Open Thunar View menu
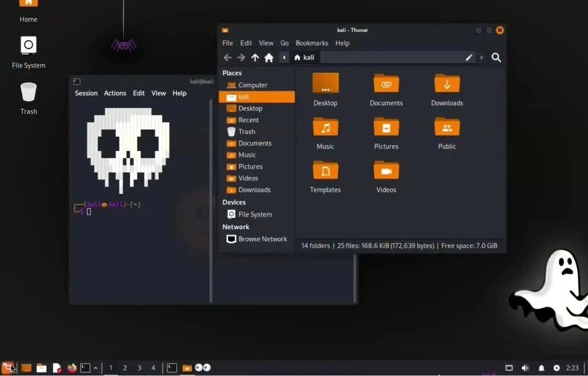 pos(266,43)
